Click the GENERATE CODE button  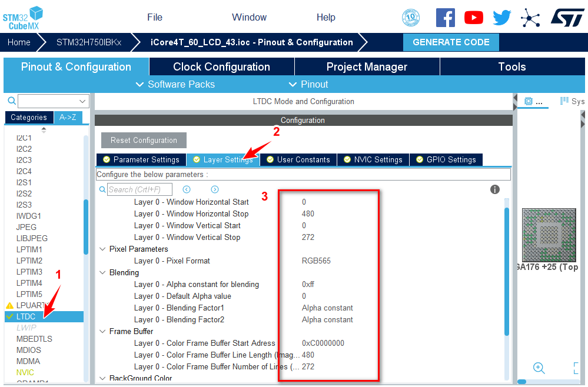[451, 42]
